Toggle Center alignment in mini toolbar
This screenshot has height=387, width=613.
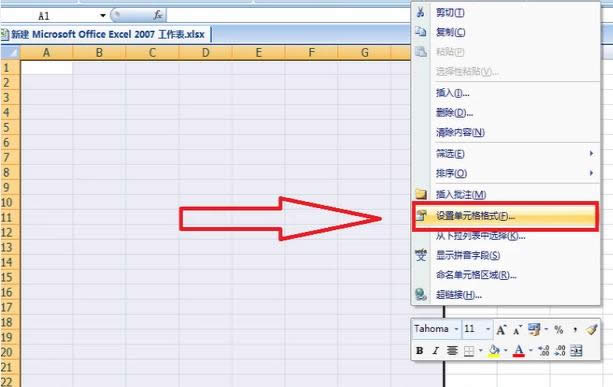pos(452,351)
